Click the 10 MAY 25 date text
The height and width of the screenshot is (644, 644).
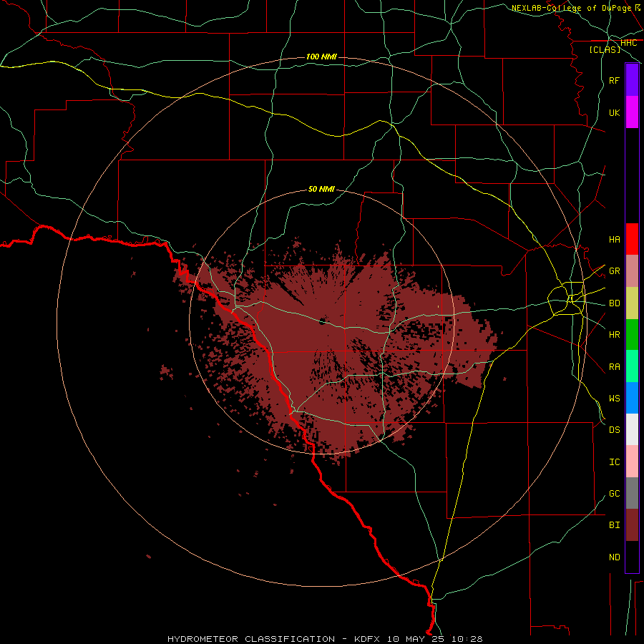[417, 639]
